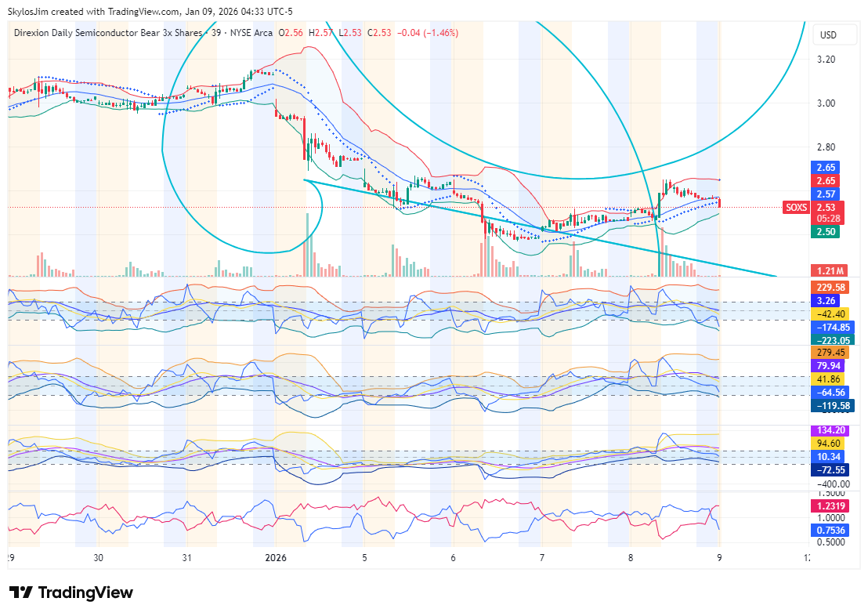Click the '−174.85' indicator value
The width and height of the screenshot is (868, 616).
tap(832, 328)
